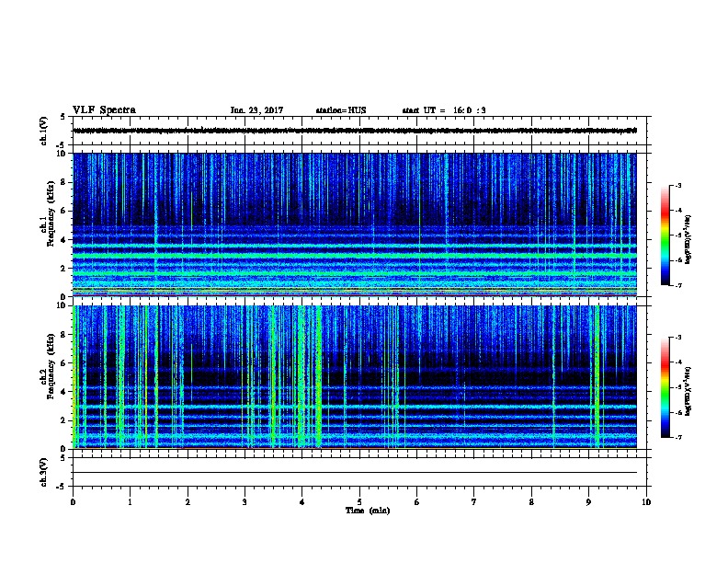Click the "VLF Spectra" plot title
728x563 pixels.
click(104, 110)
